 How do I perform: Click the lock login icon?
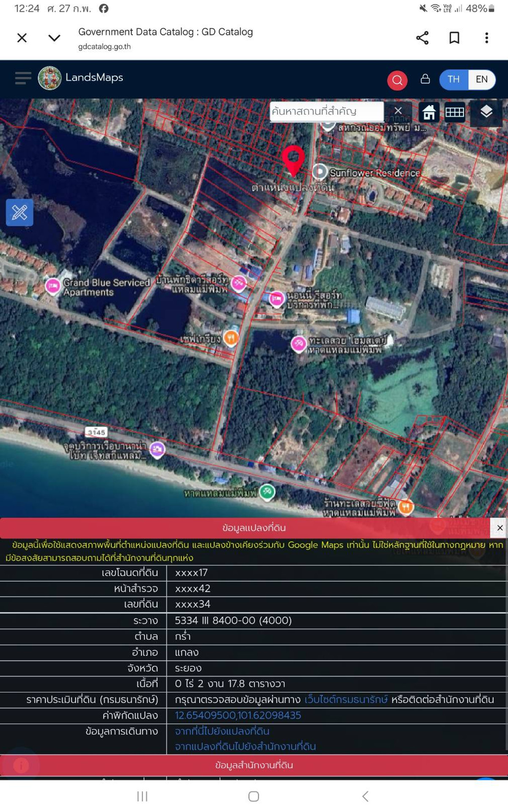tap(425, 79)
